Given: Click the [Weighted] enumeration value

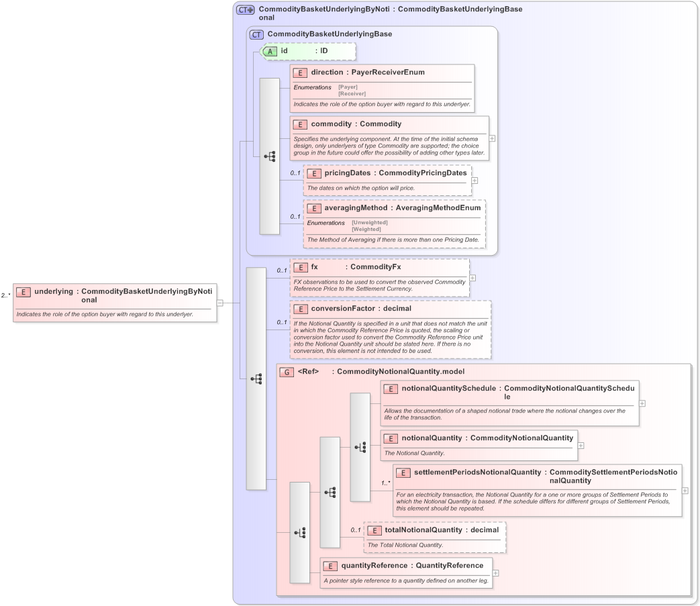Looking at the screenshot, I should click(366, 229).
